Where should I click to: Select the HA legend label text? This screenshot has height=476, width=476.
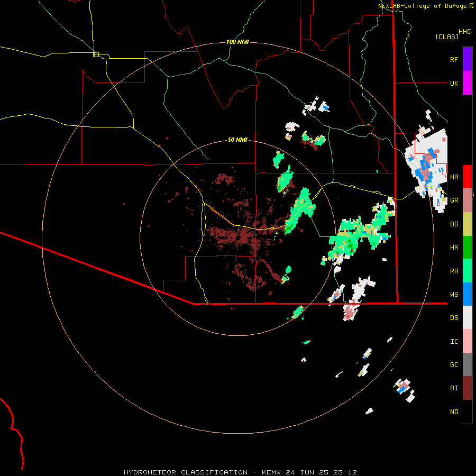(454, 177)
